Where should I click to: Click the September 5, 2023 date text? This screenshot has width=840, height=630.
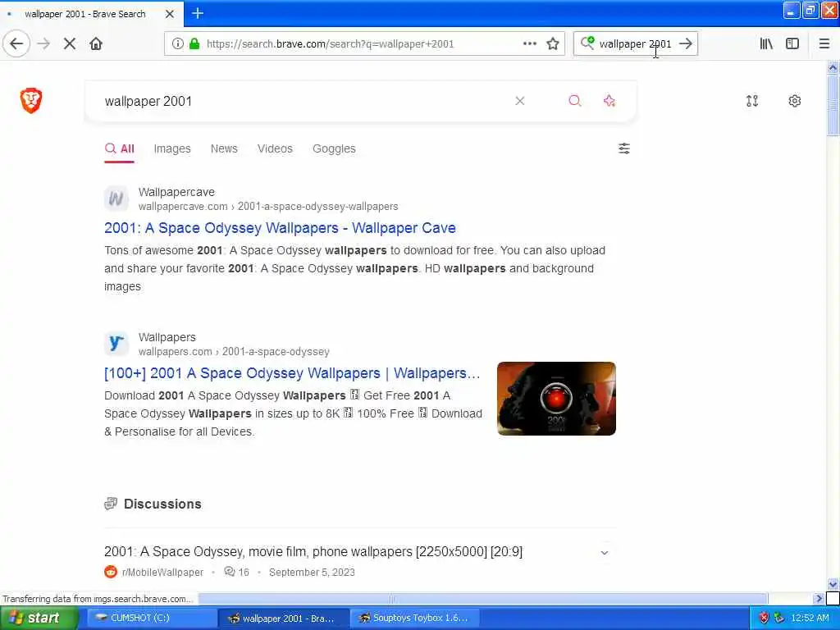point(312,572)
